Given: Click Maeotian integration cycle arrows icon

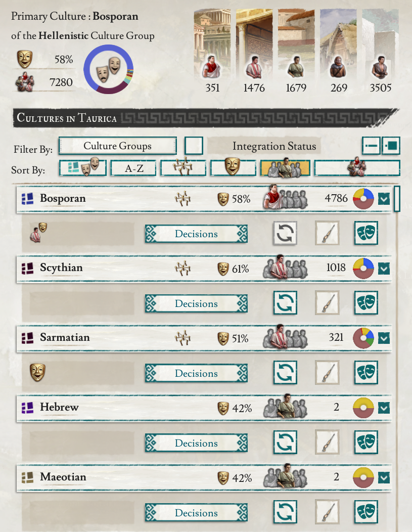Looking at the screenshot, I should (285, 512).
